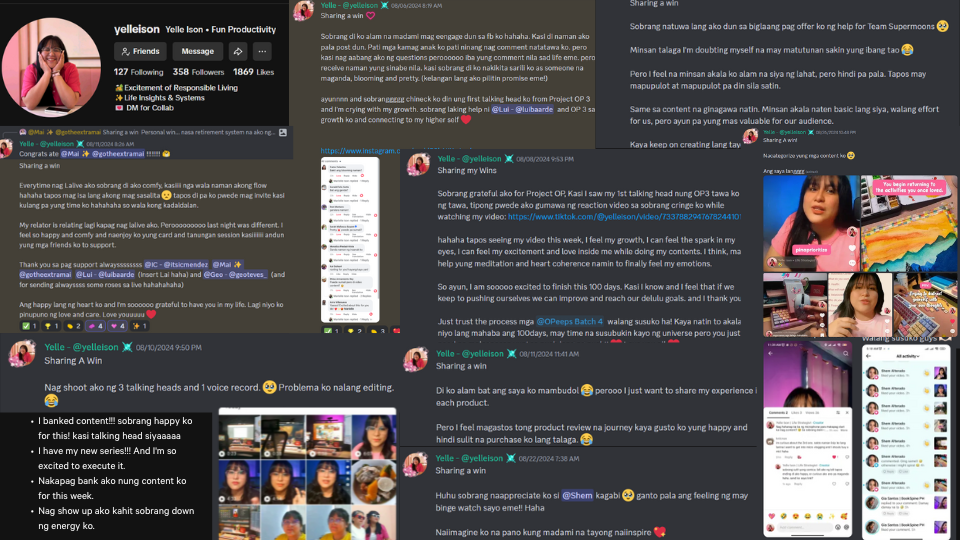Click the Add comment input field
This screenshot has height=540, width=960.
point(806,527)
